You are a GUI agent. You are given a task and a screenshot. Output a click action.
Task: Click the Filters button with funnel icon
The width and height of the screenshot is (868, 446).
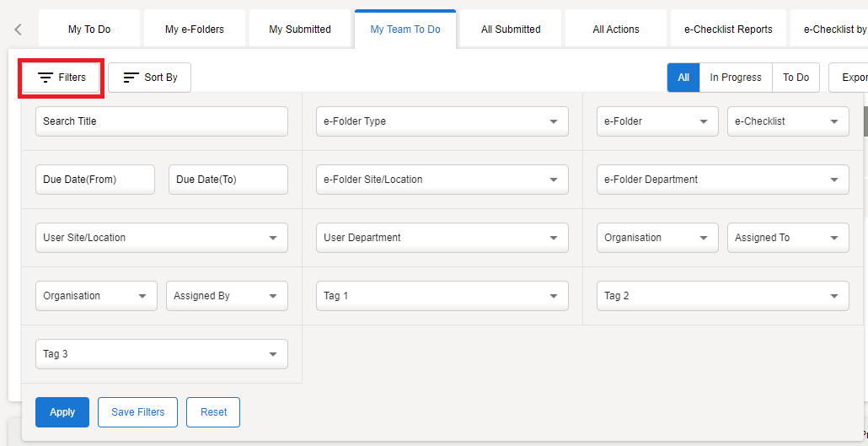(x=62, y=78)
